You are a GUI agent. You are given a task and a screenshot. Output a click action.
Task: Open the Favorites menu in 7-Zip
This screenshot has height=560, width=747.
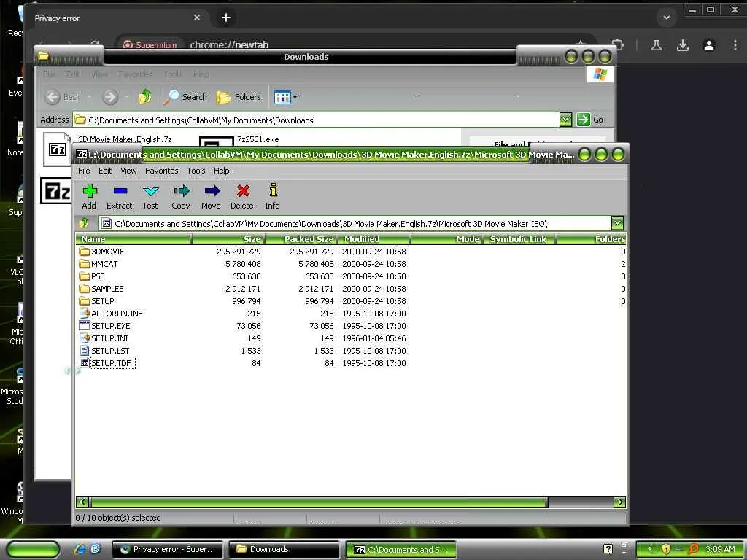(161, 171)
